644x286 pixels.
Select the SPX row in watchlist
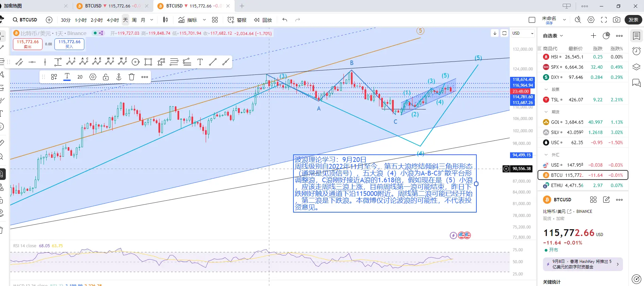[x=583, y=67]
